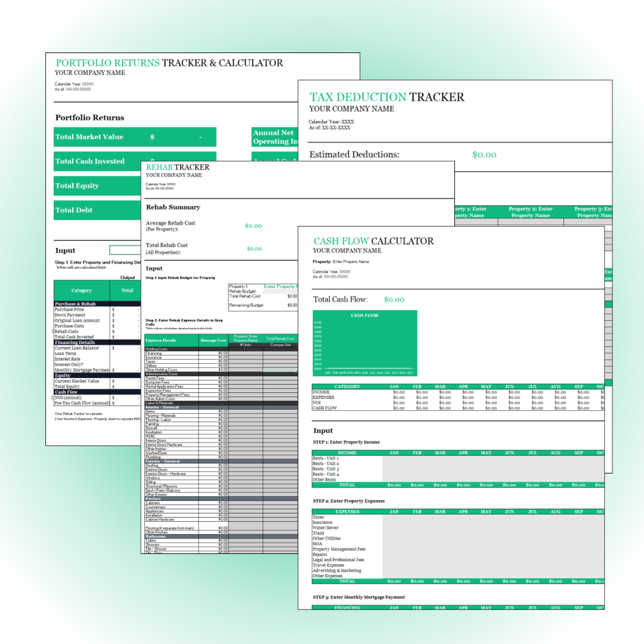Image resolution: width=644 pixels, height=644 pixels.
Task: Click the green-outlined box beside Portfolio 'Input'
Action: tap(125, 250)
